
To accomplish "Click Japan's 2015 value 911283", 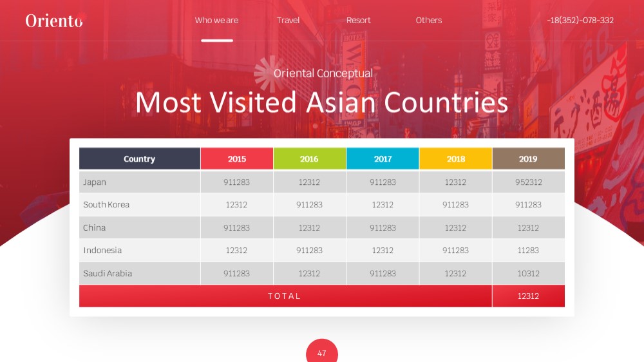I will pyautogui.click(x=236, y=182).
